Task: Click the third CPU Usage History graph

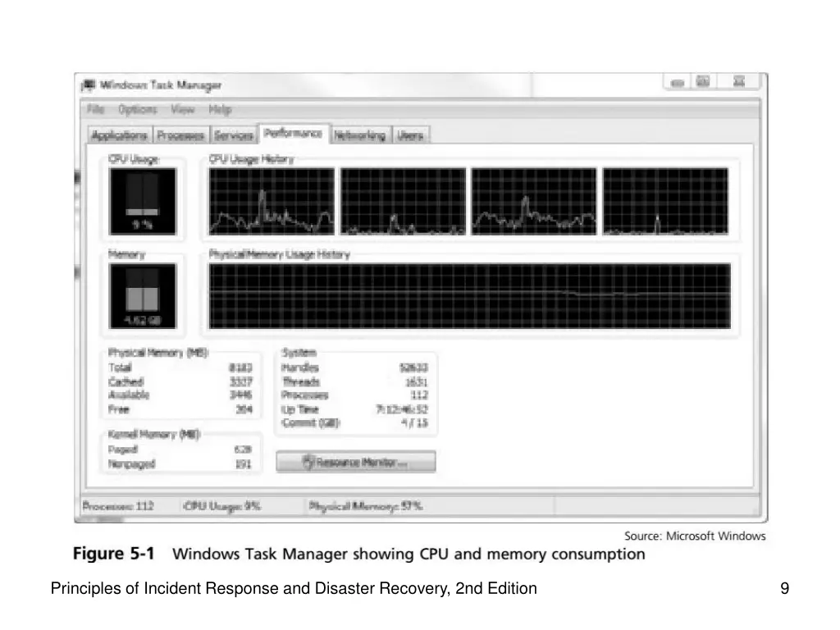Action: coord(533,202)
